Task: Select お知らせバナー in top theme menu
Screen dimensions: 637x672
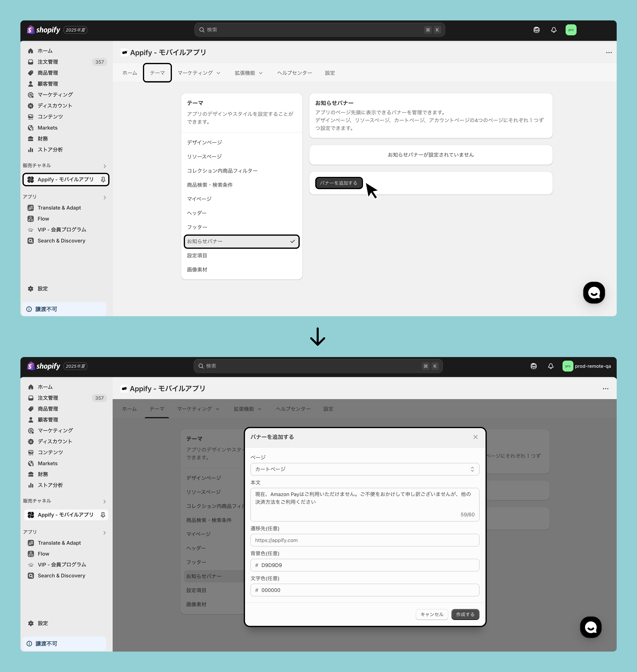Action: 241,242
